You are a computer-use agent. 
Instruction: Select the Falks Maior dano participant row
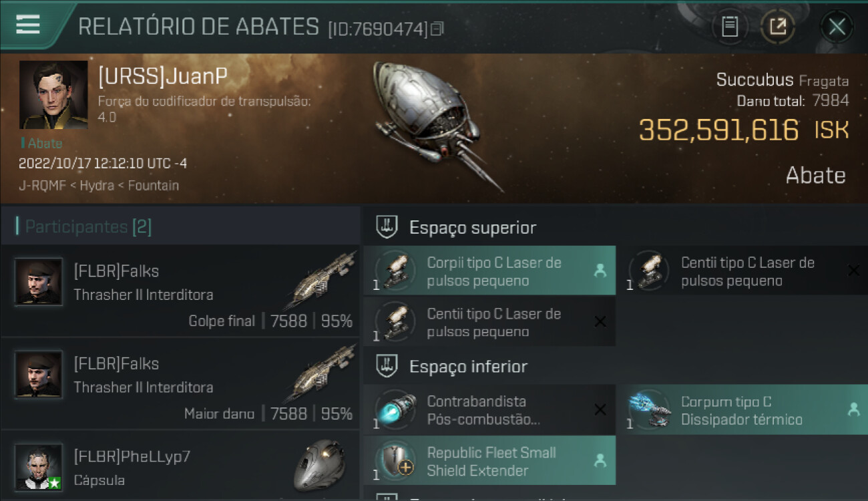click(x=180, y=384)
